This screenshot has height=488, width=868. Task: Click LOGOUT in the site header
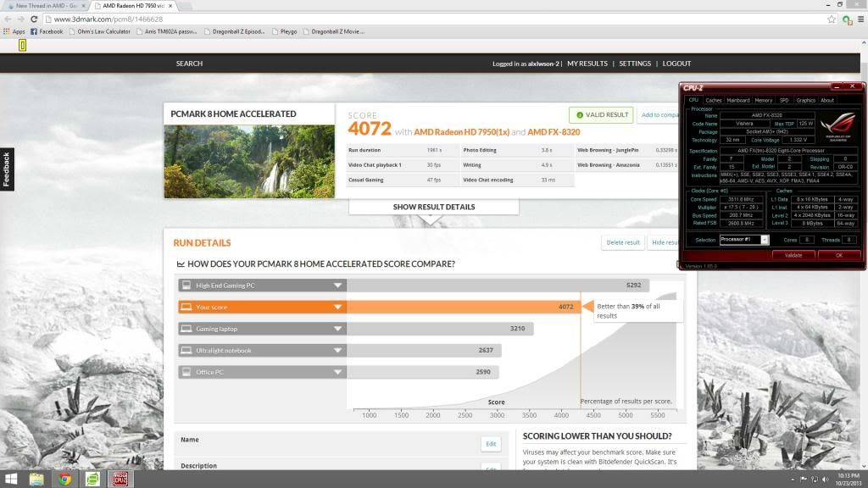point(676,64)
